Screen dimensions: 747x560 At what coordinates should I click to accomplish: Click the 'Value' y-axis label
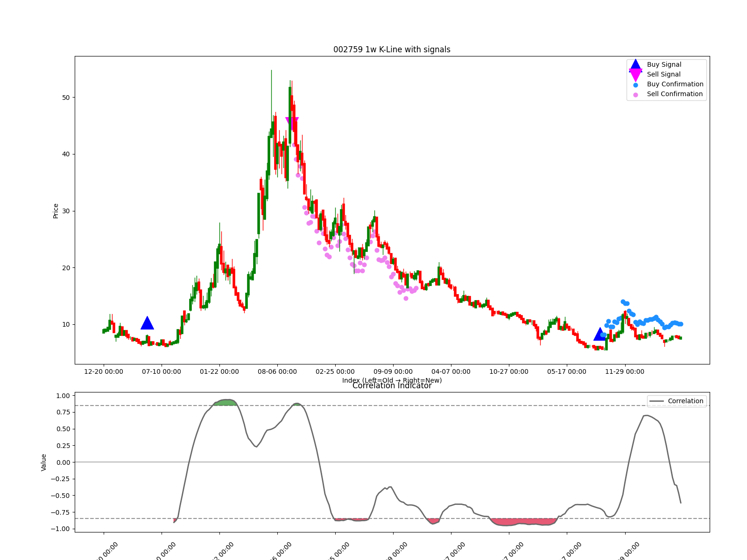[x=43, y=462]
